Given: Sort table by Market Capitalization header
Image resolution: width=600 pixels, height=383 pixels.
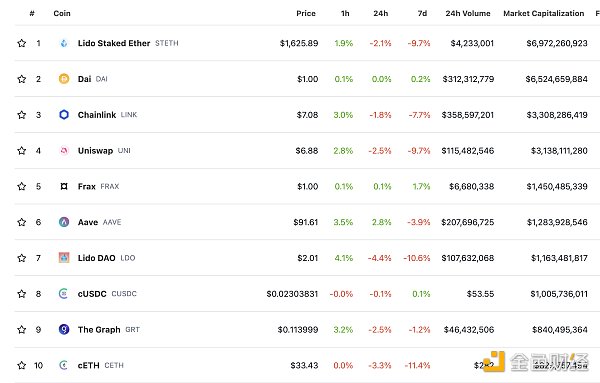Looking at the screenshot, I should (x=543, y=13).
